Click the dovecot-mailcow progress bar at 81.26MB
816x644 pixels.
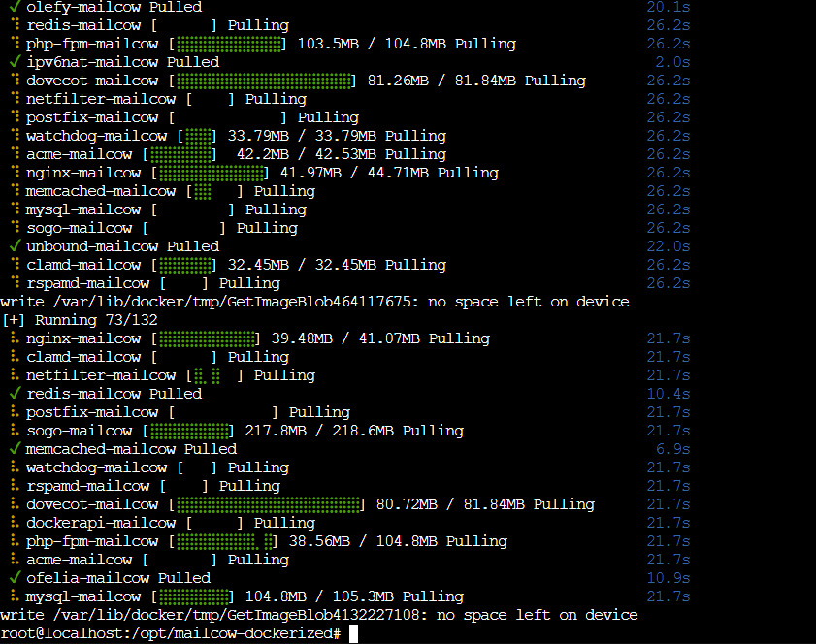[x=264, y=81]
